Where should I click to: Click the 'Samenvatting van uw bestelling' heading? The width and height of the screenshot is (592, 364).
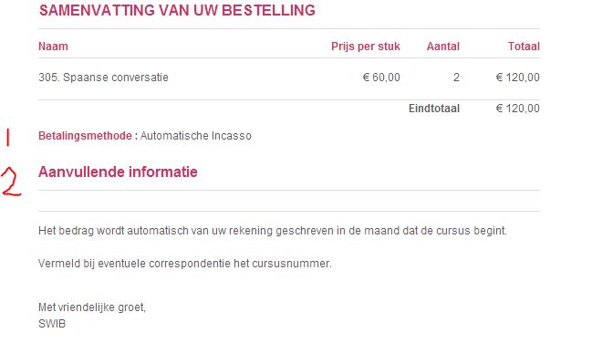177,10
